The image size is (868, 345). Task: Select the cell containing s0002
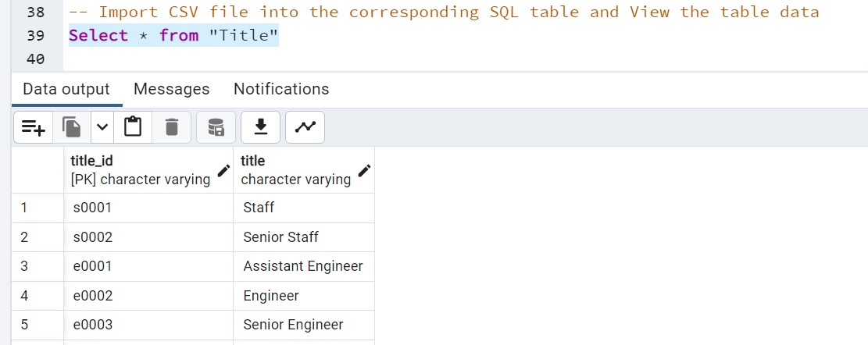pos(148,237)
